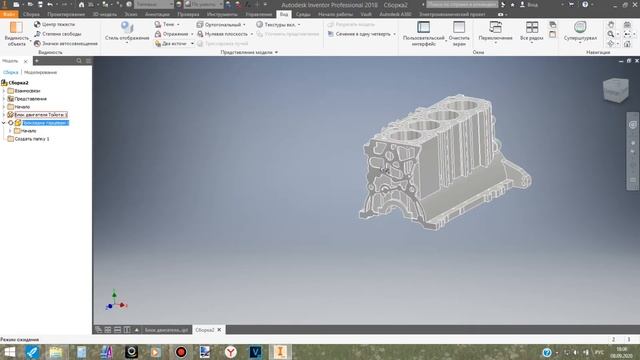Toggle Степени свободы display

tap(58, 34)
